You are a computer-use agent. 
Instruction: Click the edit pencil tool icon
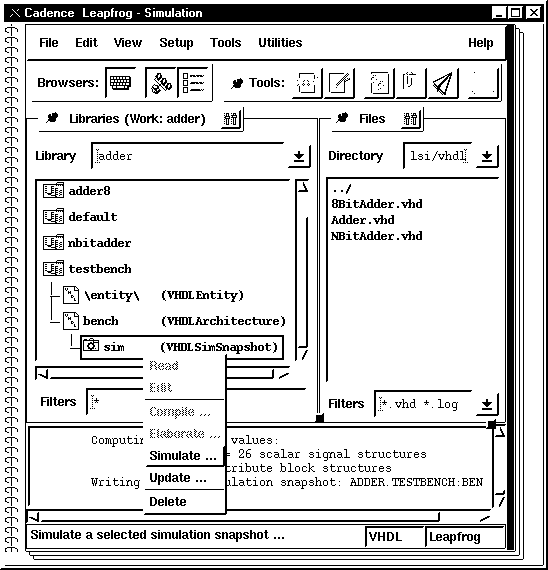coord(339,83)
